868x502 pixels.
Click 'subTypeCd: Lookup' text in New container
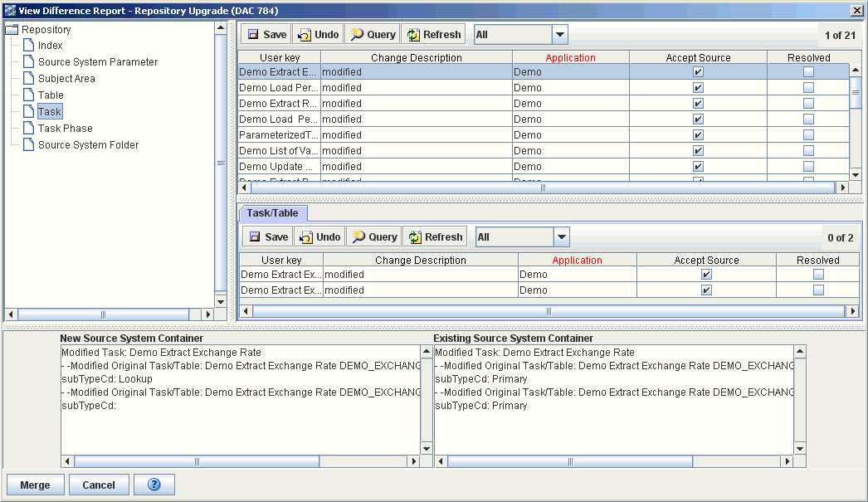pos(107,379)
